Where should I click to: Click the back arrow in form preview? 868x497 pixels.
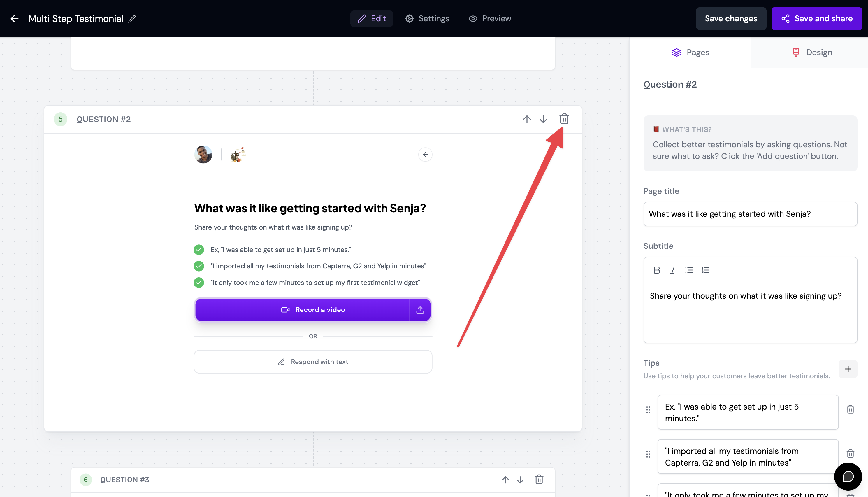tap(425, 155)
